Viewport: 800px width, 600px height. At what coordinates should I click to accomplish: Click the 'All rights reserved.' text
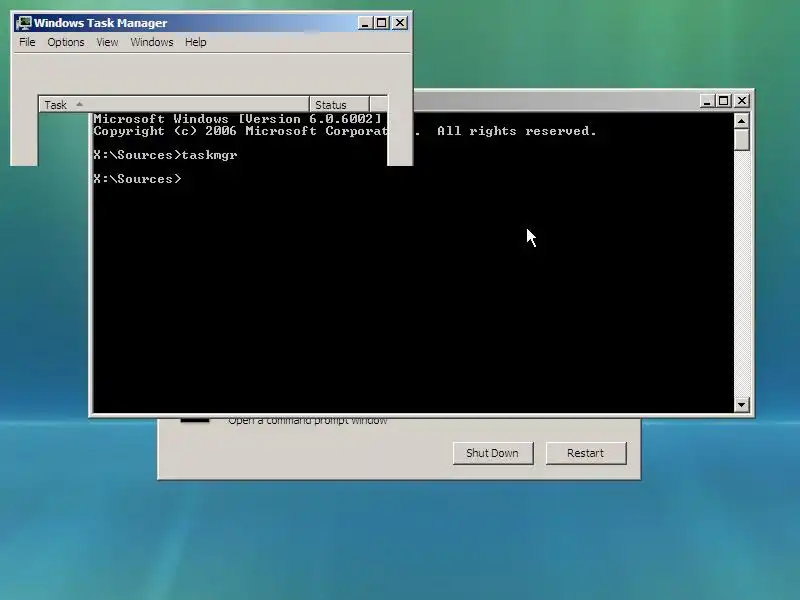516,131
